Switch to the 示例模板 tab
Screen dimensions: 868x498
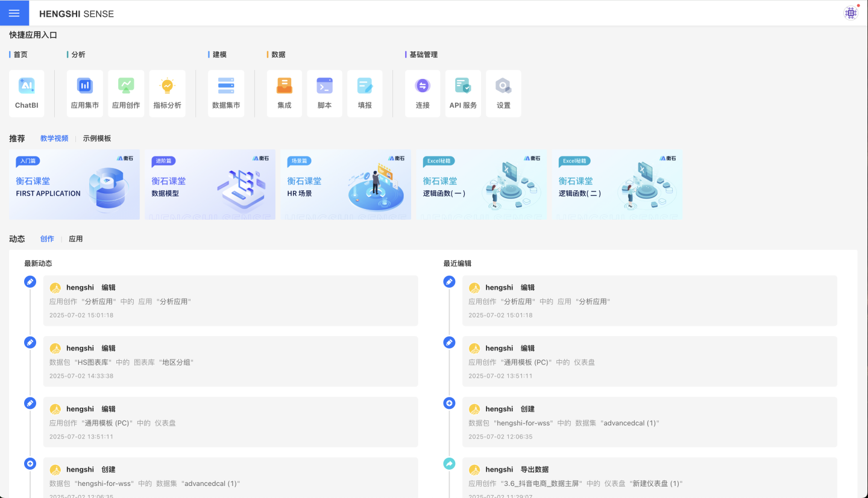pos(97,139)
